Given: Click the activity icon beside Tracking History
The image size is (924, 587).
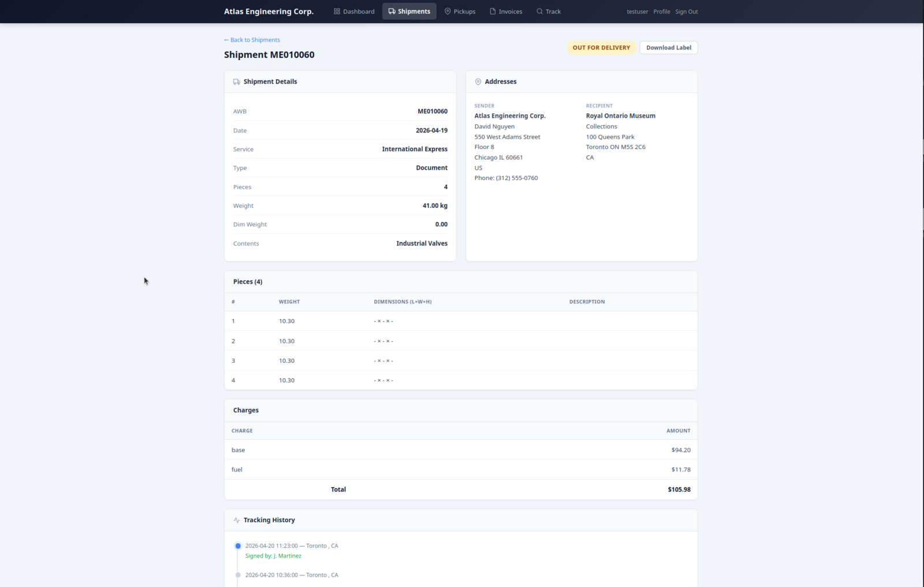Looking at the screenshot, I should 237,521.
